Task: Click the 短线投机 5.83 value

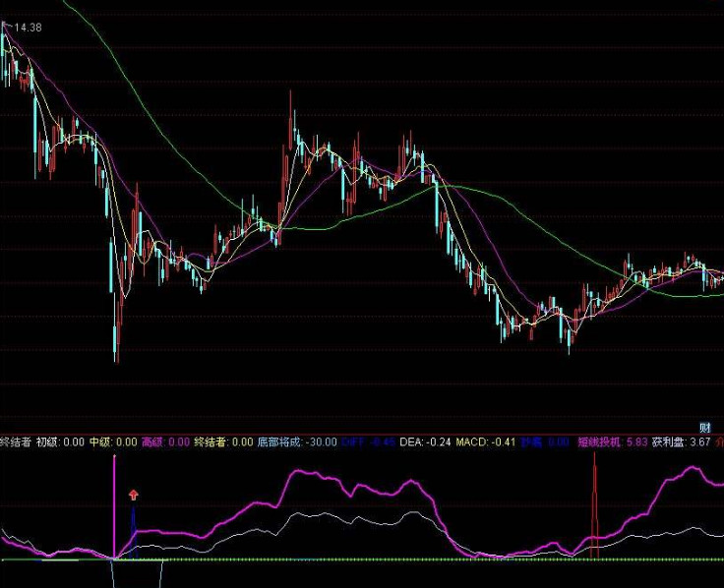Action: 613,442
